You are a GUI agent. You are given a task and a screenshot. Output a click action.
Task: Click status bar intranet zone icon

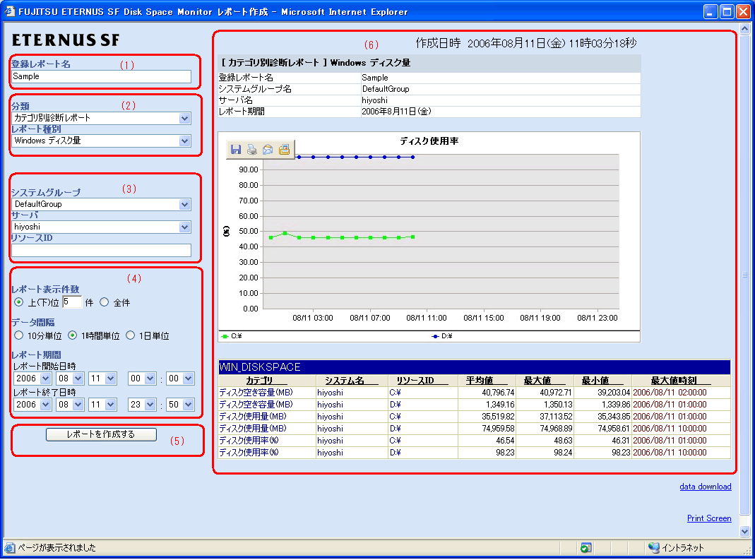coord(653,547)
